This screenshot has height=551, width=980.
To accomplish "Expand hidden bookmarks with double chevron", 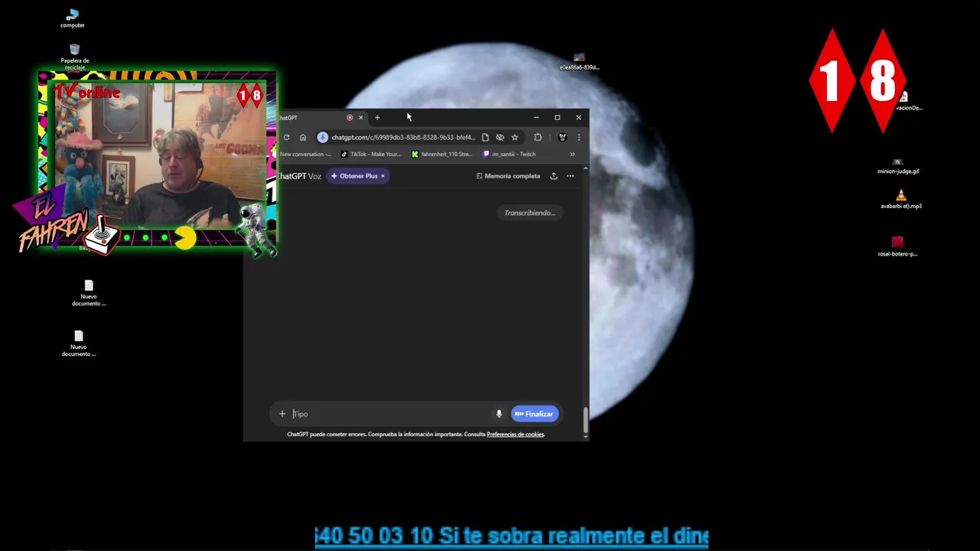I will pos(572,155).
